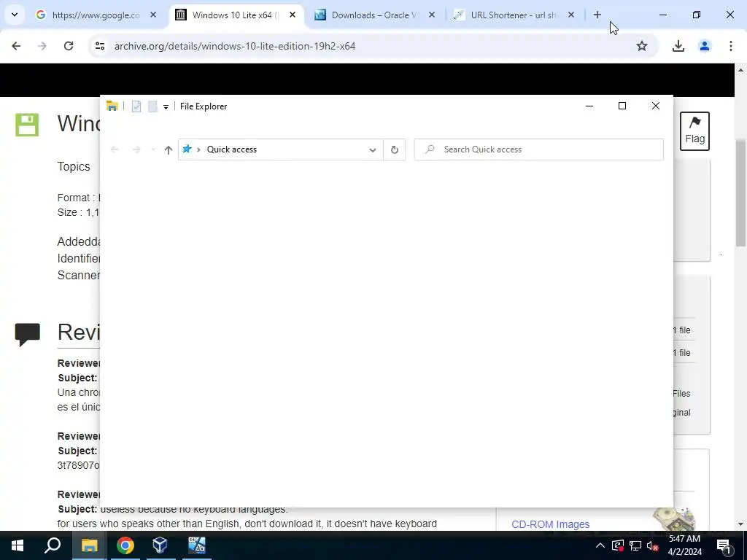Open a new Chrome tab
This screenshot has width=747, height=560.
(597, 15)
